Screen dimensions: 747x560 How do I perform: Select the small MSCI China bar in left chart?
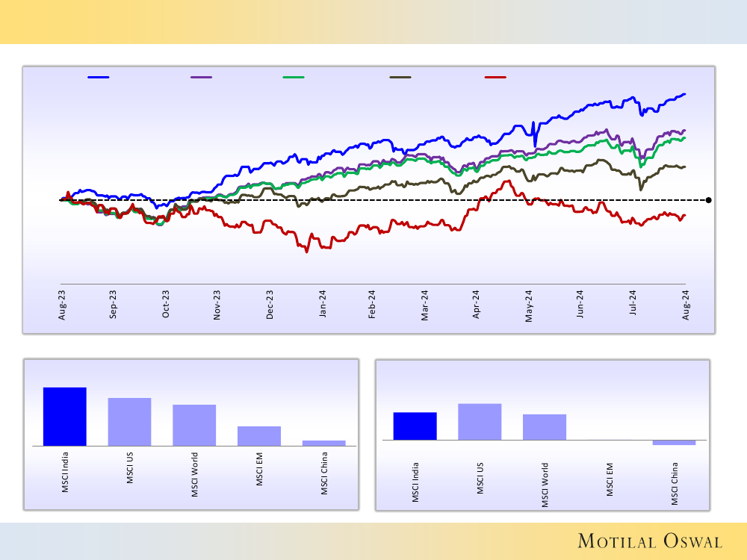[324, 443]
